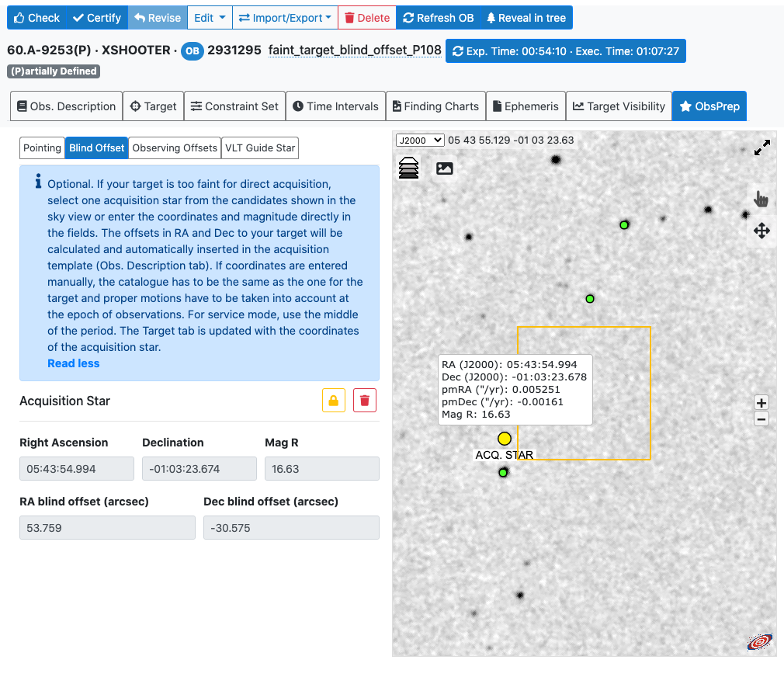Click the Aladin logo in sky view

pos(759,642)
